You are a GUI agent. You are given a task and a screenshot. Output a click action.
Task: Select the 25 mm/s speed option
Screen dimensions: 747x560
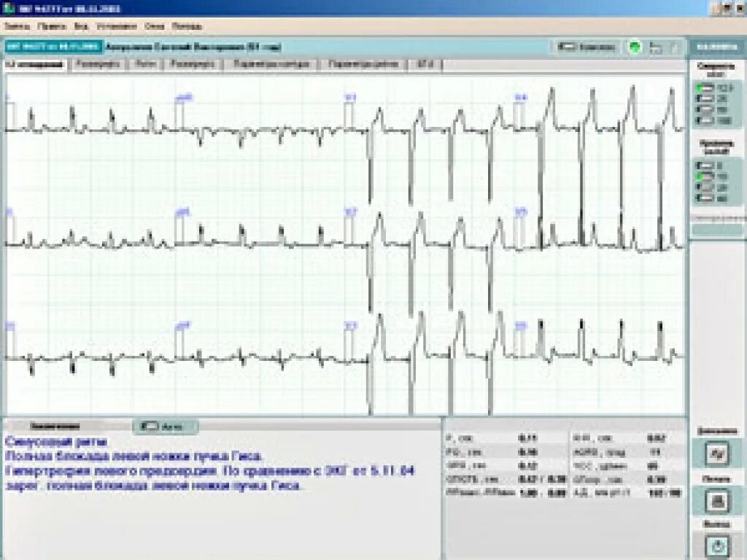coord(713,99)
